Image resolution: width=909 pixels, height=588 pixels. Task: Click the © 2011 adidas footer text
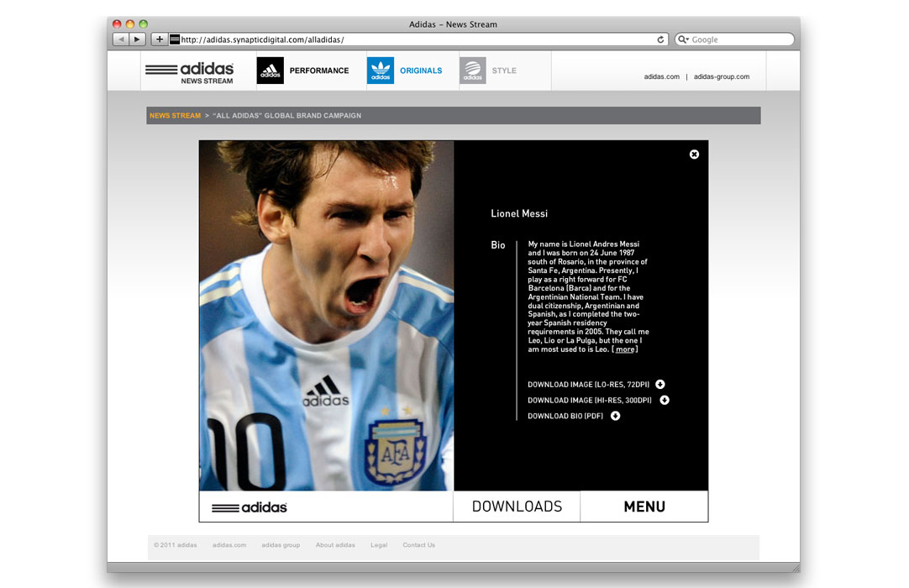coord(175,545)
